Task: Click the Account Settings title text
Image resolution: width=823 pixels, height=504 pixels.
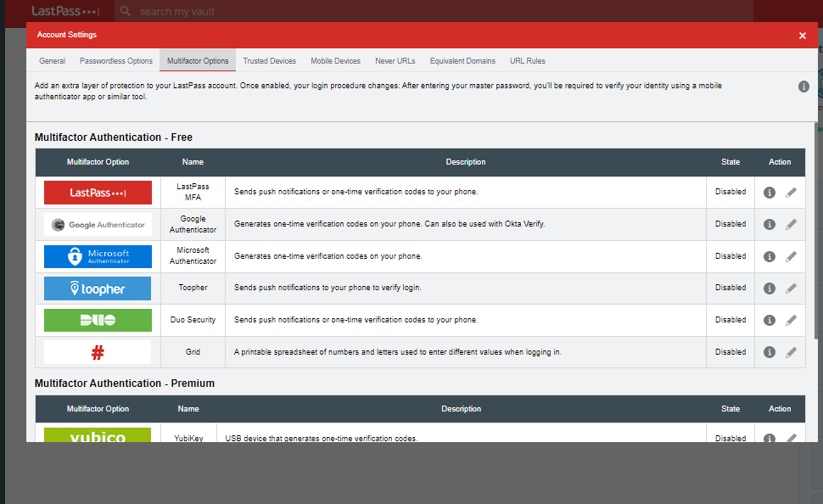Action: (x=67, y=35)
